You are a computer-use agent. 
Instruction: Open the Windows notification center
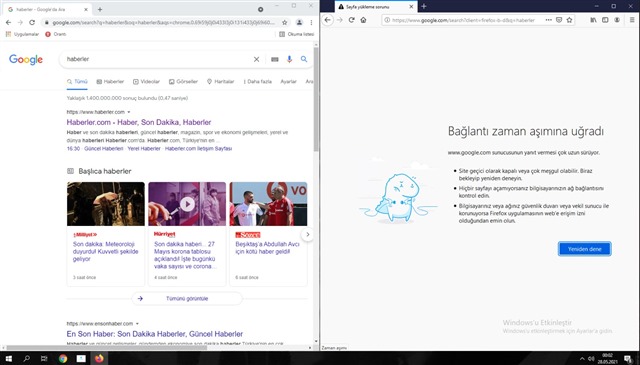pos(627,359)
